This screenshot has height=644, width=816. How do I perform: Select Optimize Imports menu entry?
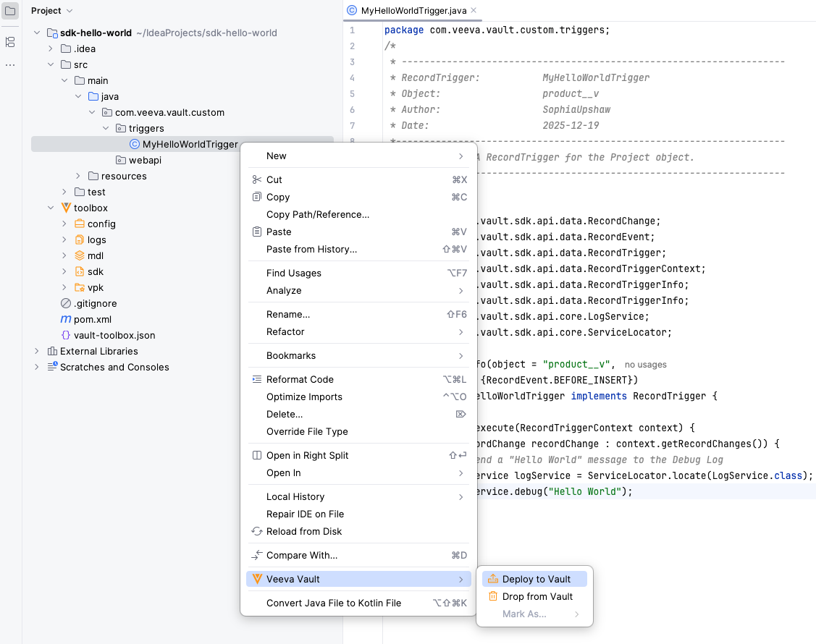pos(358,397)
